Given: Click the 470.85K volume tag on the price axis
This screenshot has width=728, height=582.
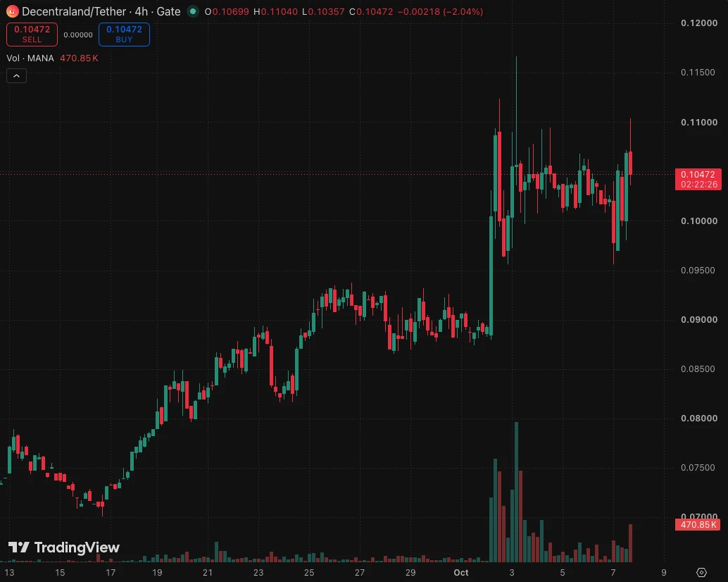Looking at the screenshot, I should click(x=698, y=525).
